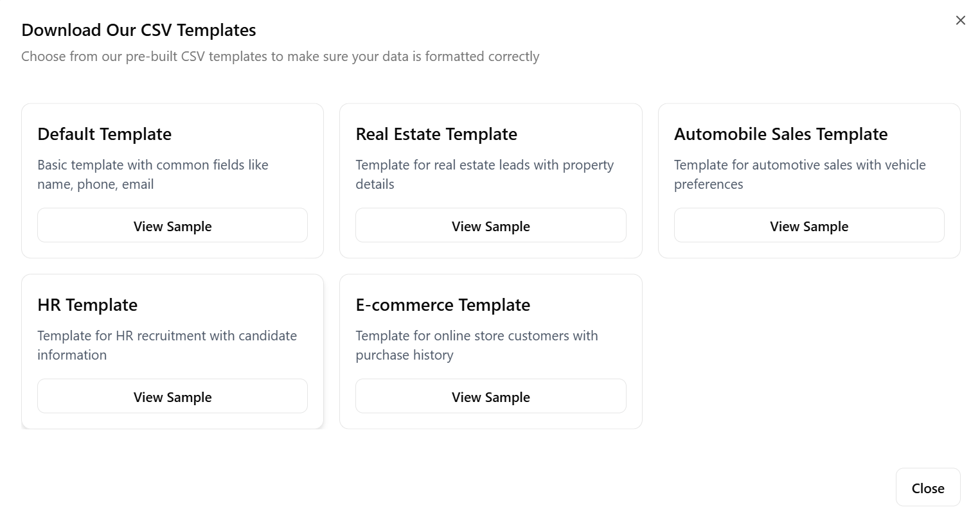980x524 pixels.
Task: View Sample for Real Estate Template
Action: (x=490, y=225)
